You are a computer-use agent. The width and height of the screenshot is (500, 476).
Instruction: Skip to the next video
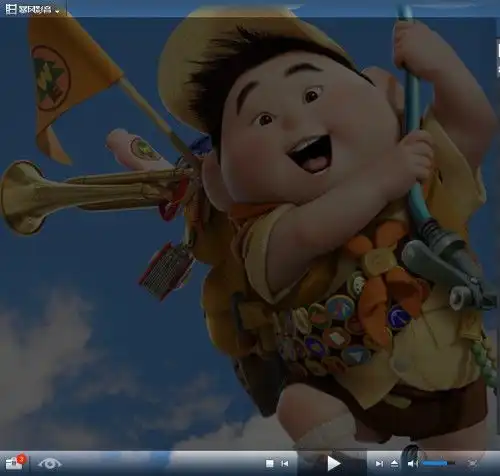click(x=379, y=463)
